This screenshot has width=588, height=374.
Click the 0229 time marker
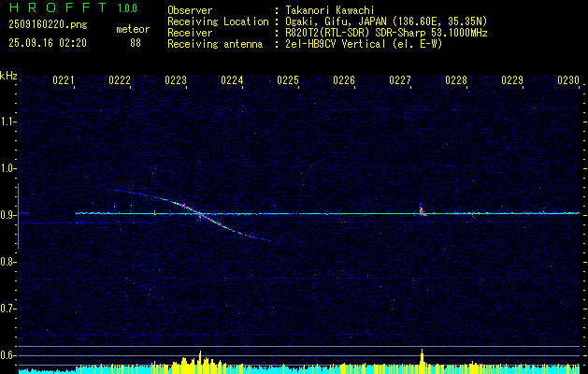coord(512,80)
